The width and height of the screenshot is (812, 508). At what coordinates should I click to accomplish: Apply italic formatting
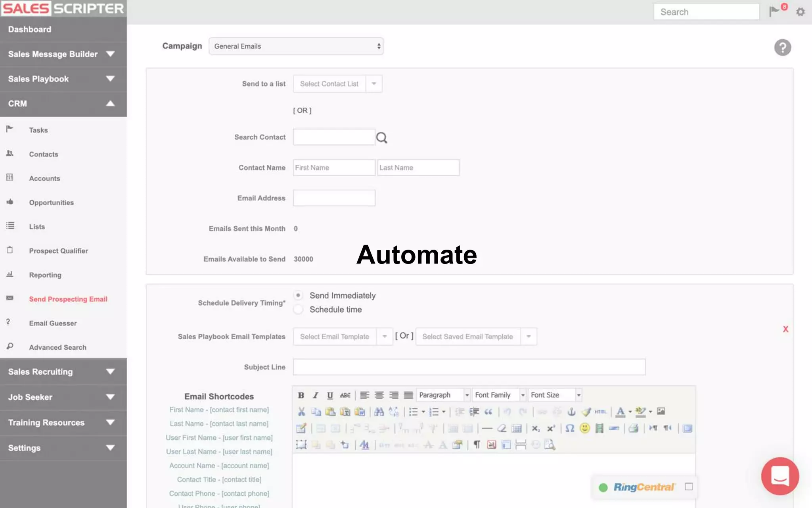click(316, 395)
